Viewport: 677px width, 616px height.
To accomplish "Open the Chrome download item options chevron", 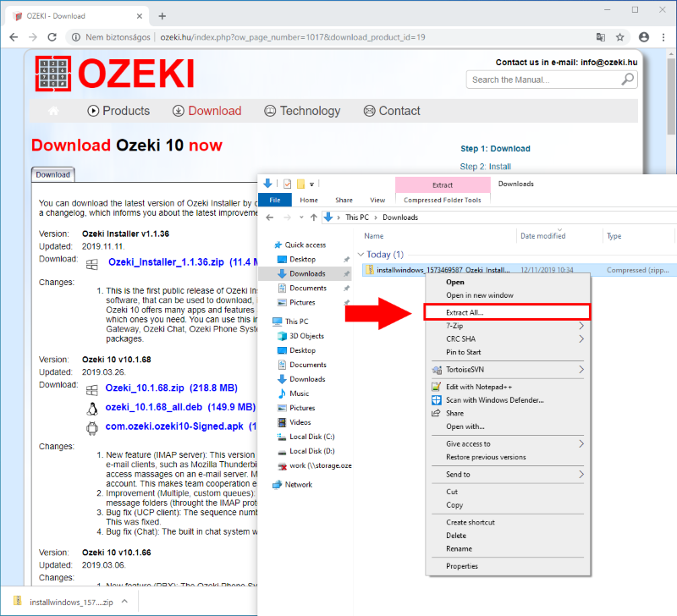I will [124, 602].
